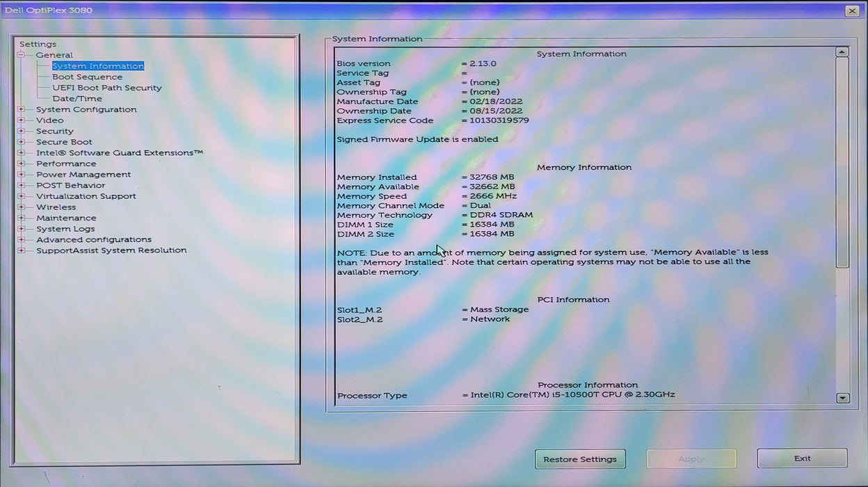Expand the Maintenance plus icon
The image size is (868, 487).
(22, 218)
